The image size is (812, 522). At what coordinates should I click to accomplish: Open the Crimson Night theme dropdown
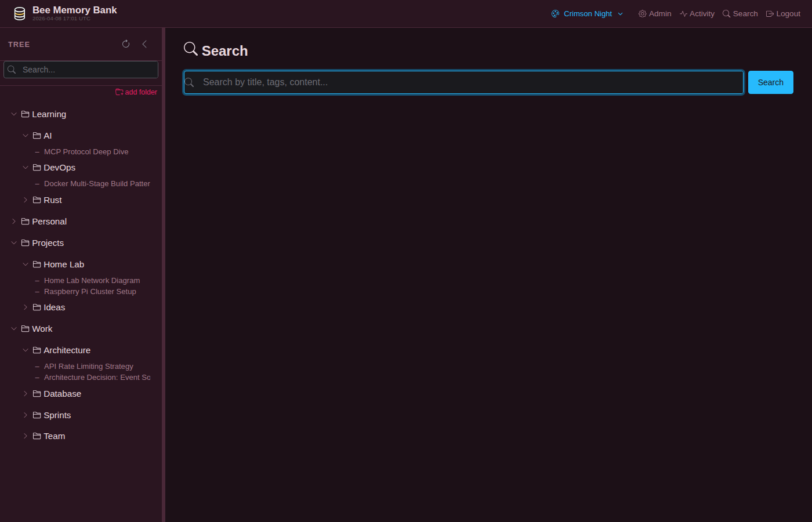coord(588,14)
